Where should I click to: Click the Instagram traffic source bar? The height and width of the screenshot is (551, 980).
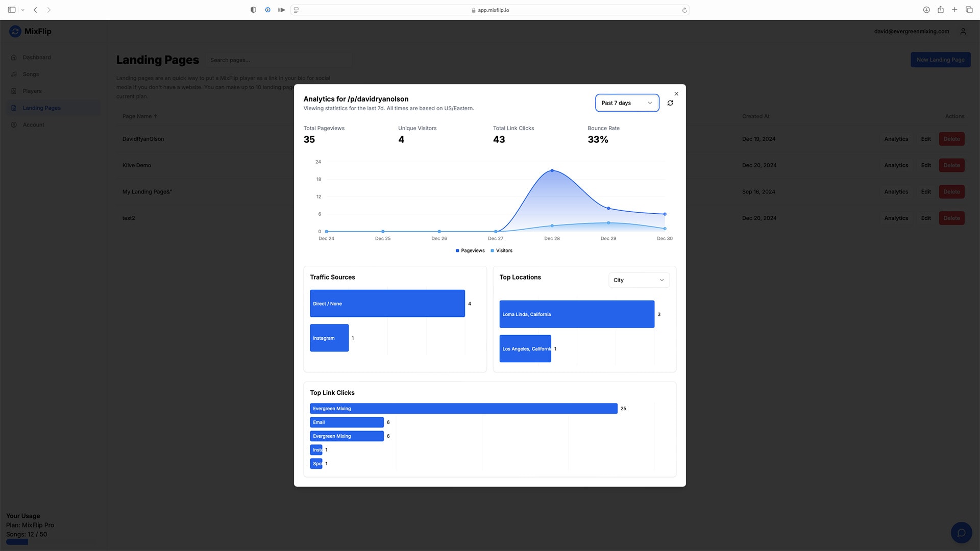pos(329,338)
